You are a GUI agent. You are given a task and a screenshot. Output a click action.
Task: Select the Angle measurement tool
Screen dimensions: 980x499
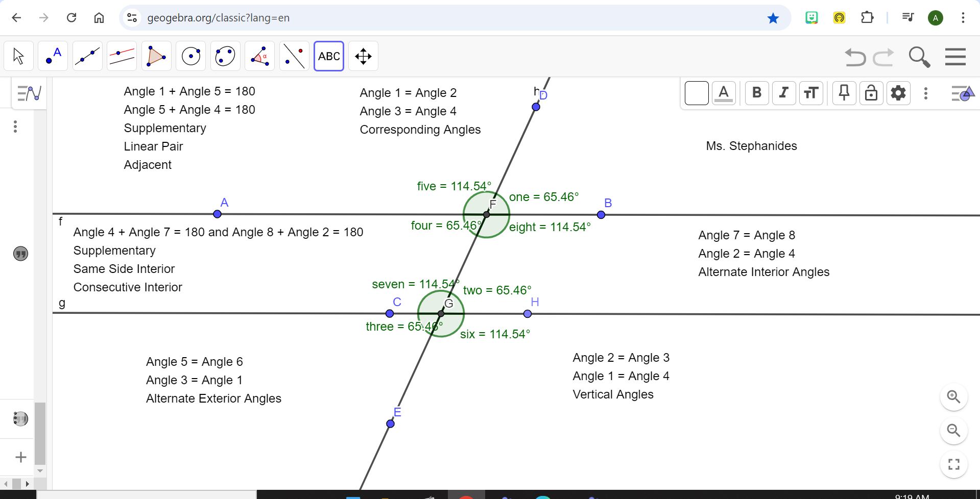click(259, 56)
